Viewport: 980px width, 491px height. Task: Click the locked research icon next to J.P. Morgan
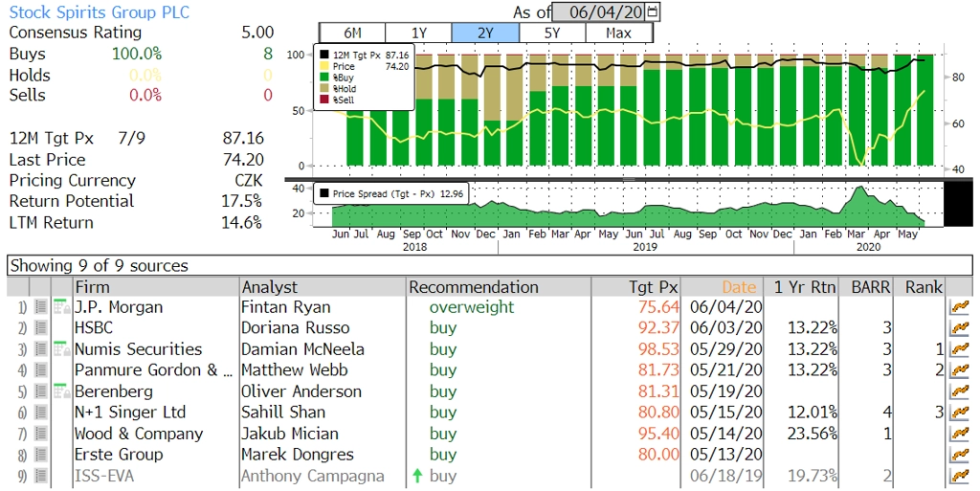pos(62,306)
